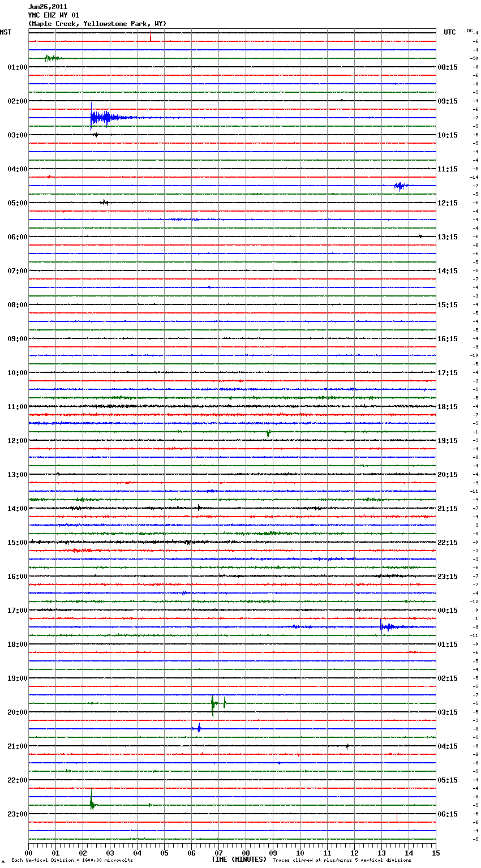
Task: Click the "Traces clipped at plus/minus 5 vertical divisions" note
Action: 342,861
